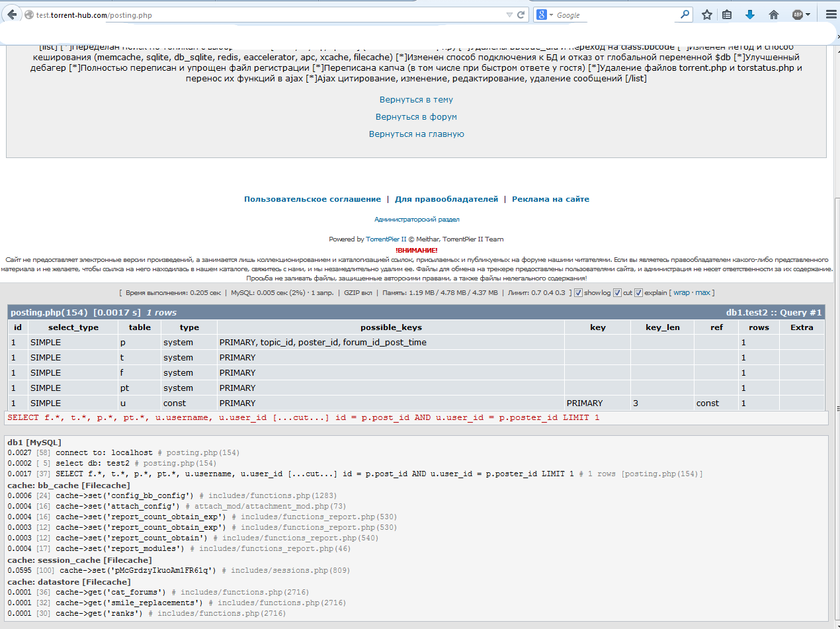Open the Firefox hamburger menu
Screen dimensions: 840x629
[831, 15]
